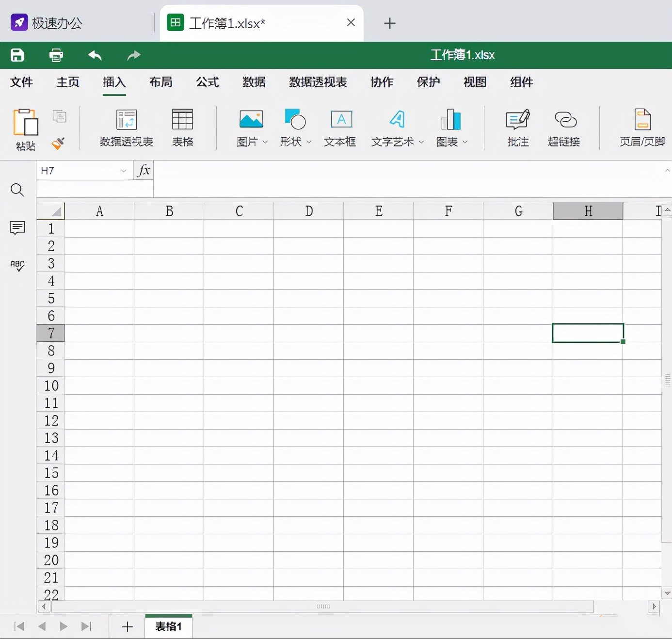Screen dimensions: 672x639
Task: Select the 表格1 sheet tab
Action: tap(168, 626)
